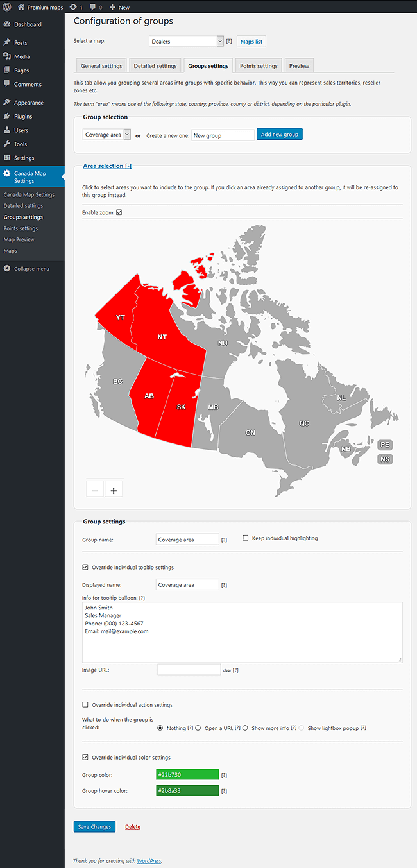This screenshot has width=417, height=868.
Task: Click the Image URL input field
Action: pos(189,670)
